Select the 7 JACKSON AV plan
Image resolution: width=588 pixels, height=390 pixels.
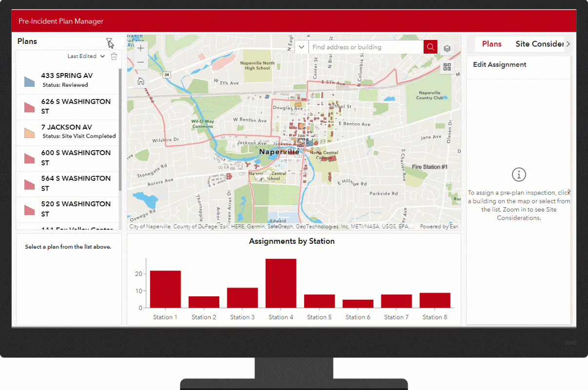[68, 133]
